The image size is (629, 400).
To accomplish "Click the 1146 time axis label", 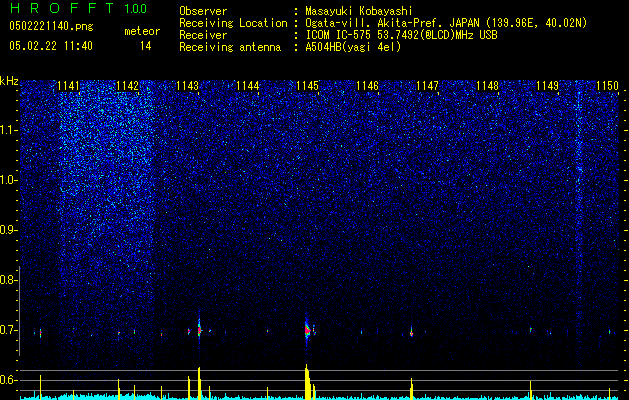I will pyautogui.click(x=368, y=86).
